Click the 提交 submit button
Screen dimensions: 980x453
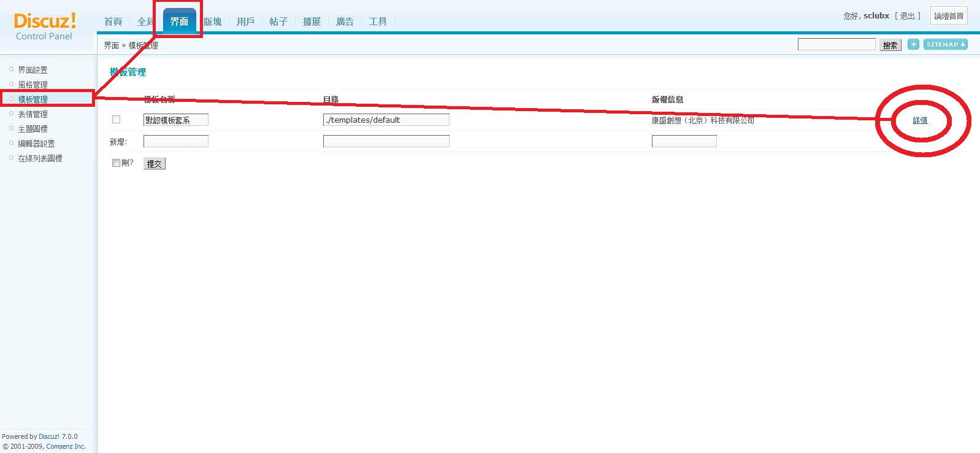point(154,164)
